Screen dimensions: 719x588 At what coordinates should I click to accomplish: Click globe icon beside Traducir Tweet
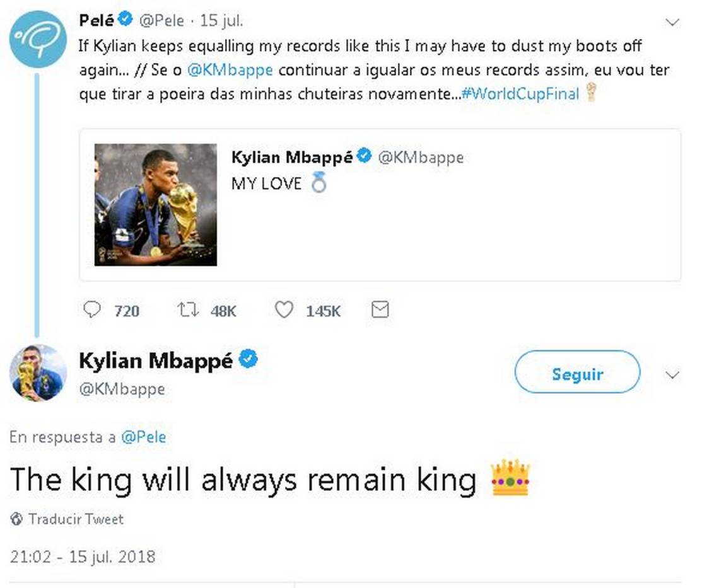16,519
